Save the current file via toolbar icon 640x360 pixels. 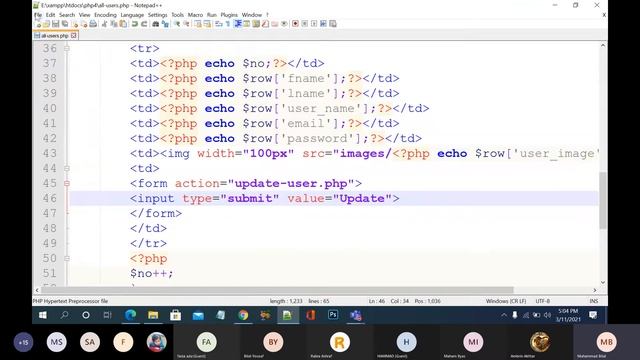tap(56, 24)
